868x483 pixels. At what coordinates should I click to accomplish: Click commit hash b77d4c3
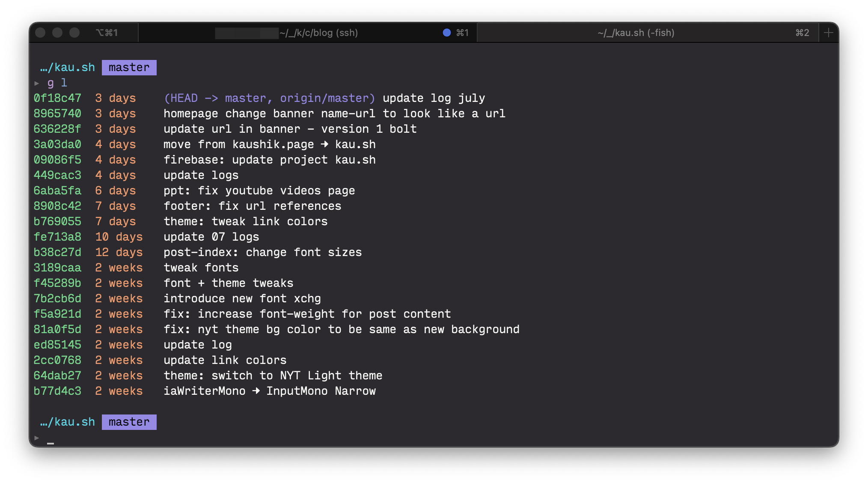pyautogui.click(x=57, y=391)
